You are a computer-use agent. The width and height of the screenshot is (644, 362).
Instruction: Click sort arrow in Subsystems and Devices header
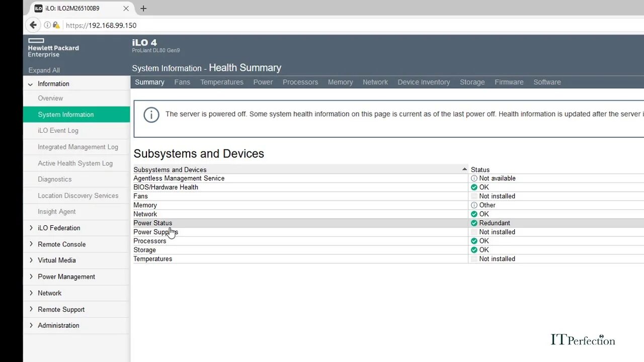tap(464, 169)
